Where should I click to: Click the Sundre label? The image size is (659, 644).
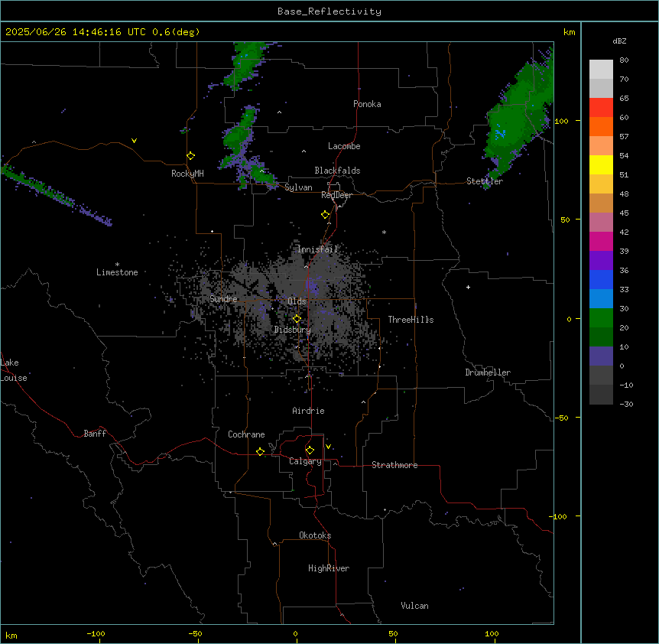click(223, 299)
